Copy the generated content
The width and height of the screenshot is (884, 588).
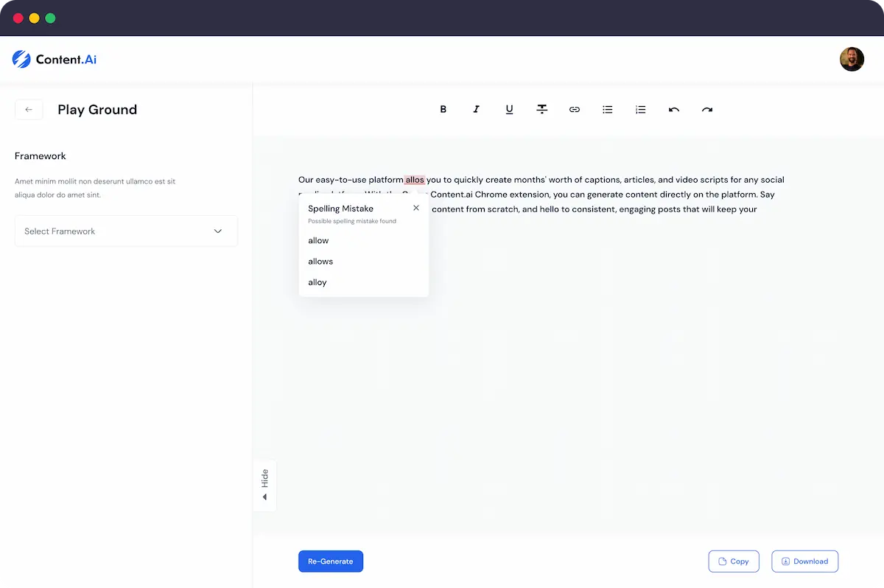pyautogui.click(x=733, y=561)
